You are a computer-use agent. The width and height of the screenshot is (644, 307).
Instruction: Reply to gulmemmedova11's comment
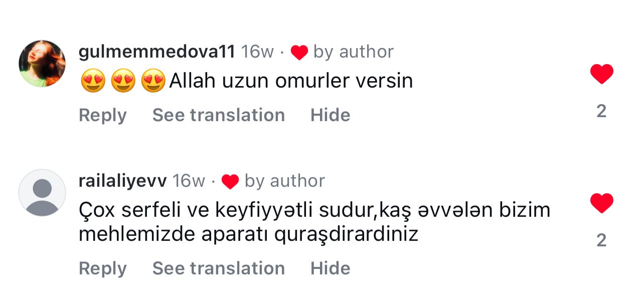[103, 115]
